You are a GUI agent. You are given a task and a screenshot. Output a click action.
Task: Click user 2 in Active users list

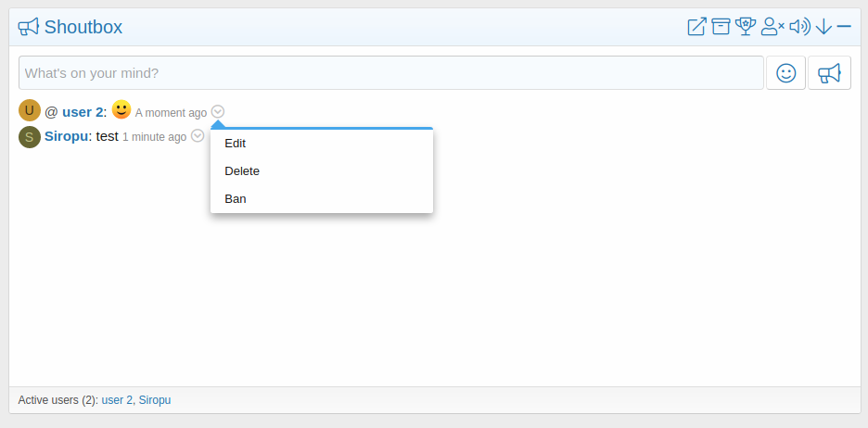pyautogui.click(x=117, y=400)
